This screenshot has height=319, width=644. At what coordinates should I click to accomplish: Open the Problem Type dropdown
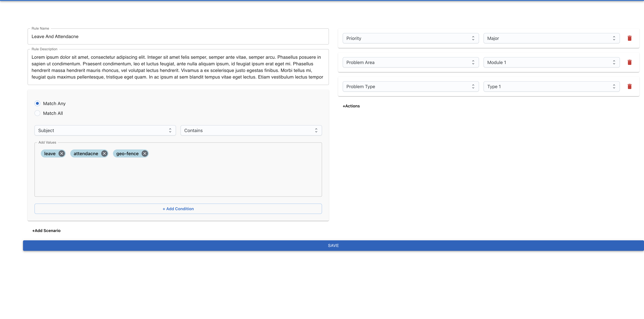coord(411,87)
